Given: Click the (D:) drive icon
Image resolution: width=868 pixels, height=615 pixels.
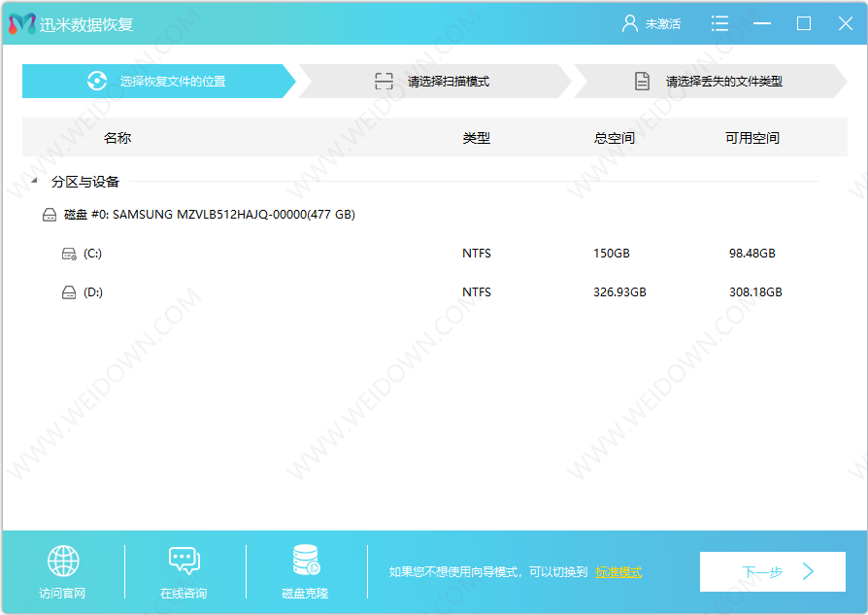Looking at the screenshot, I should (x=69, y=292).
